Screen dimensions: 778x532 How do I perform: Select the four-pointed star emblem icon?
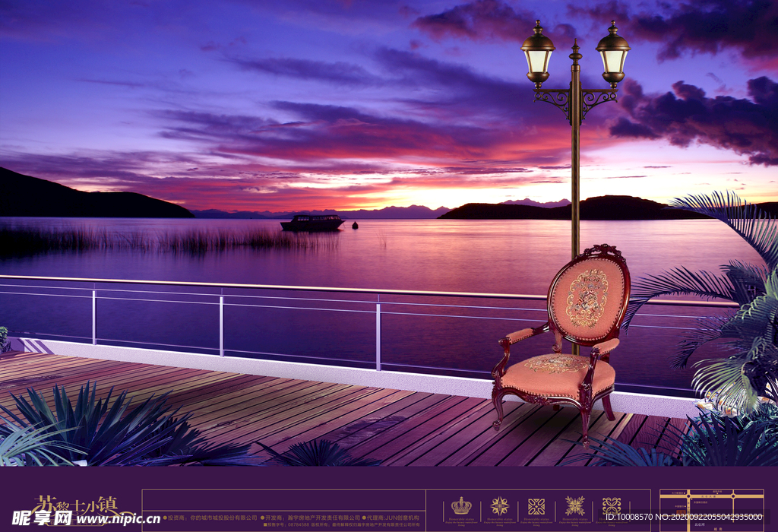[499, 506]
